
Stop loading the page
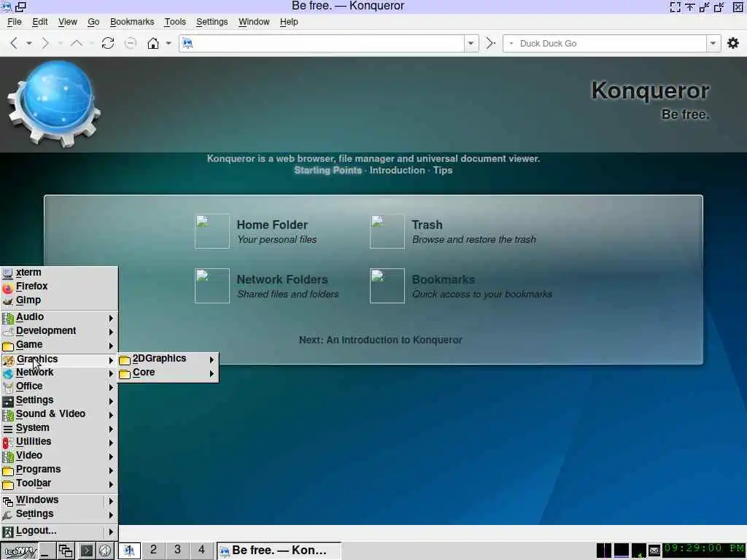click(x=130, y=43)
